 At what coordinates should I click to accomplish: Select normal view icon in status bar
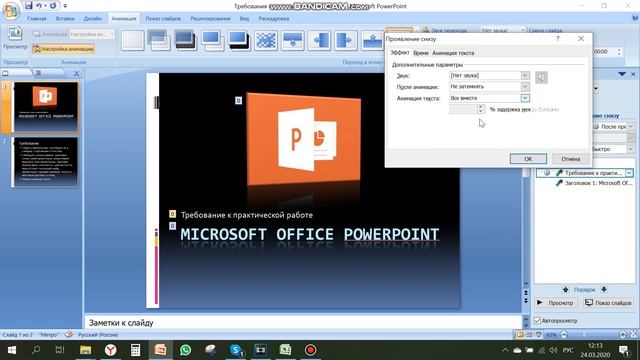[x=520, y=335]
